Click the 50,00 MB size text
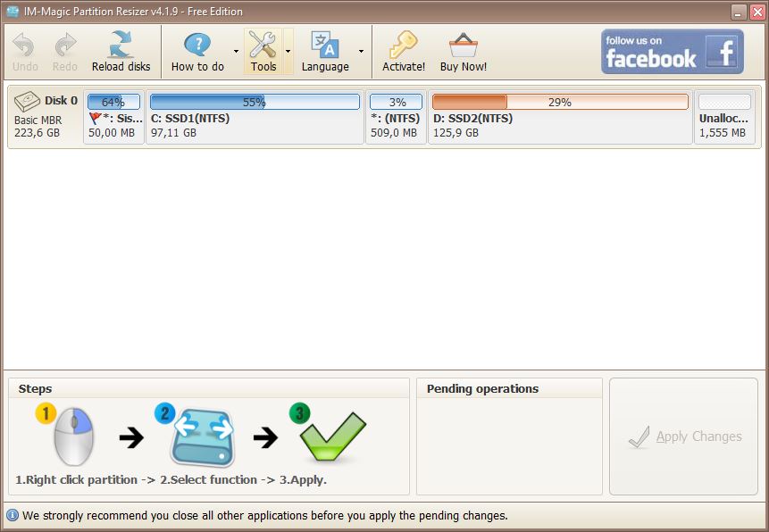 112,133
